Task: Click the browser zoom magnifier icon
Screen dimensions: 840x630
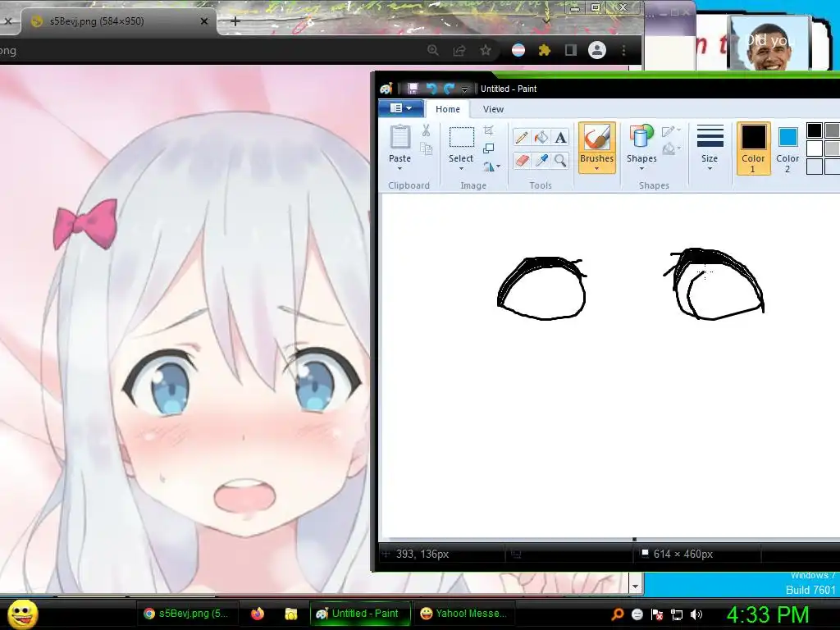Action: (433, 50)
